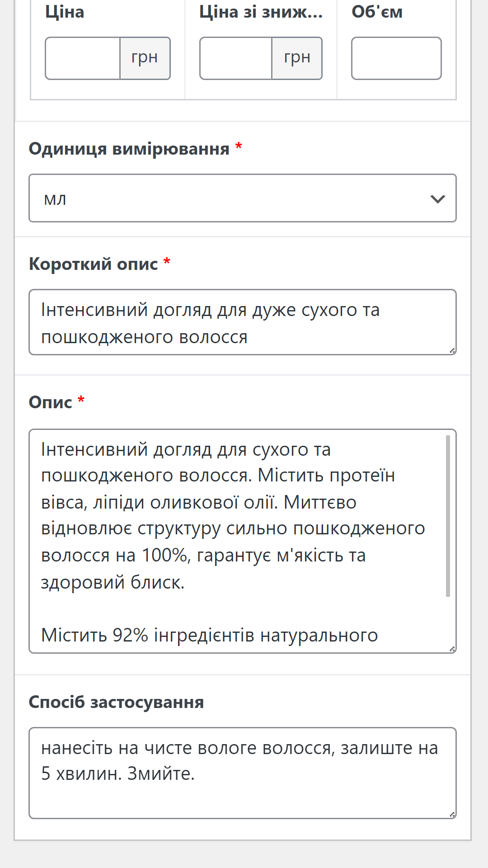488x868 pixels.
Task: Click the Опис section label
Action: coord(51,402)
